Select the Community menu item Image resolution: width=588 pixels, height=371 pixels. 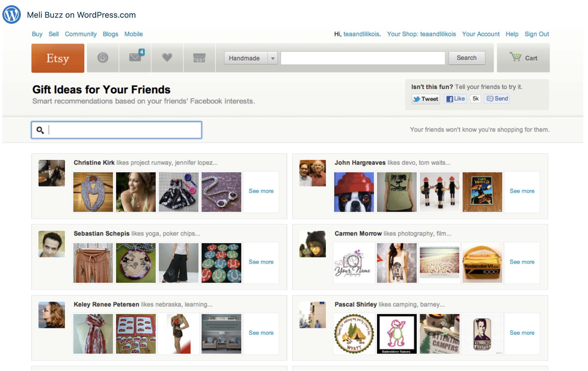pos(80,34)
